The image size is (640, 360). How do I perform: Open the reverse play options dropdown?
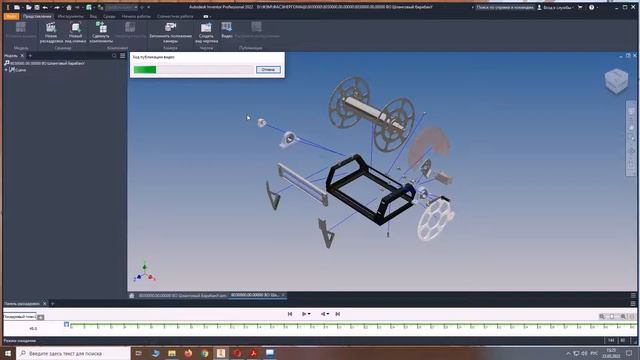point(328,314)
